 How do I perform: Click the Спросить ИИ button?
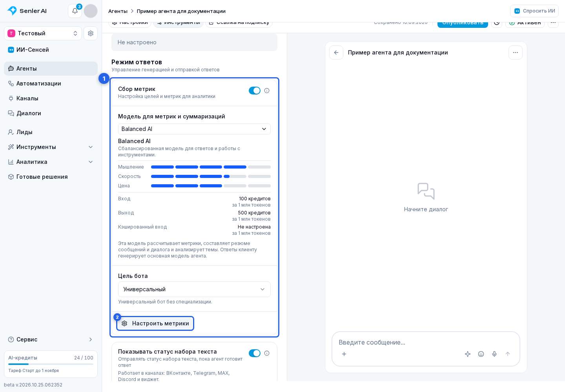pos(534,11)
